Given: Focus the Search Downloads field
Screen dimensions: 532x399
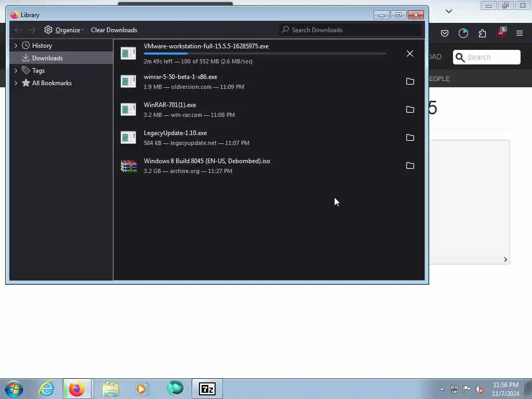Looking at the screenshot, I should click(351, 30).
